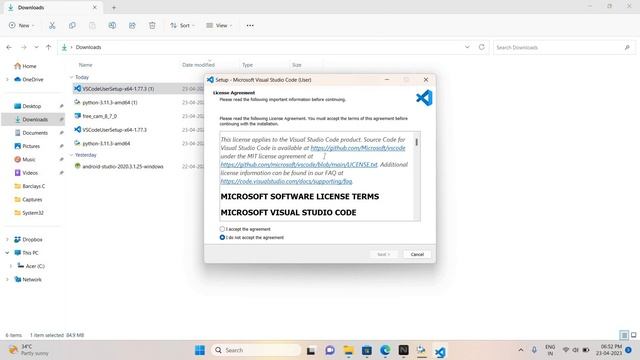Open the VS Code setup taskbar icon
This screenshot has width=640, height=360.
pos(440,351)
